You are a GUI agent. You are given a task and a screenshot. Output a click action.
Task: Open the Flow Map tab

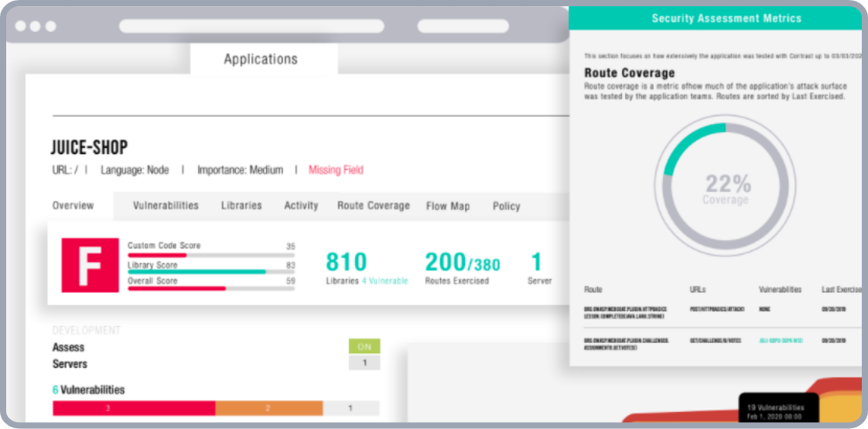(448, 206)
